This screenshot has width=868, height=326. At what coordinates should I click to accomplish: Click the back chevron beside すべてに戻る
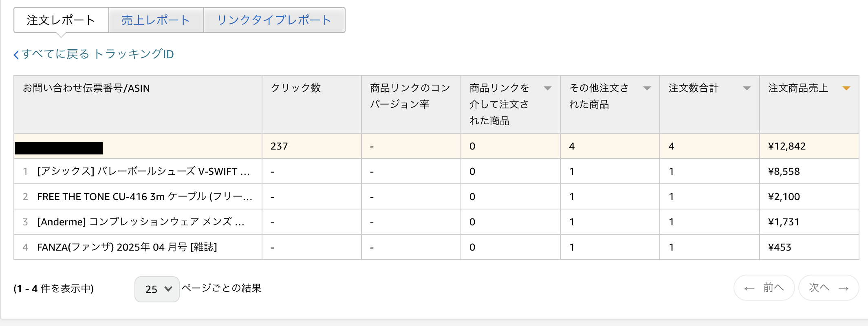16,55
